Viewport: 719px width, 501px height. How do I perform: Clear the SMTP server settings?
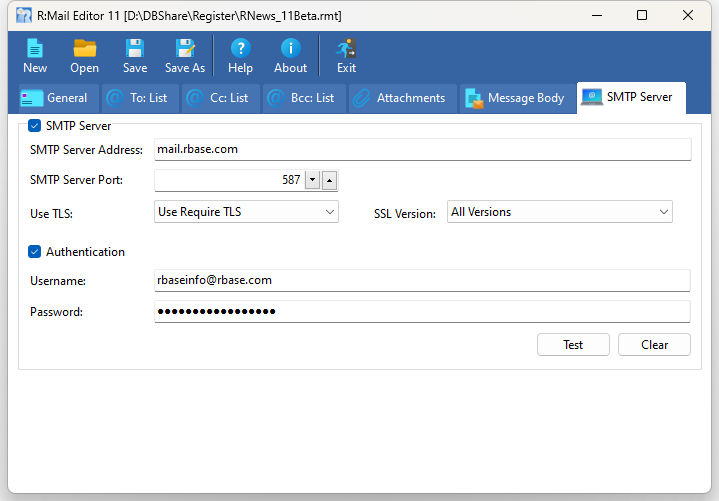click(x=654, y=345)
